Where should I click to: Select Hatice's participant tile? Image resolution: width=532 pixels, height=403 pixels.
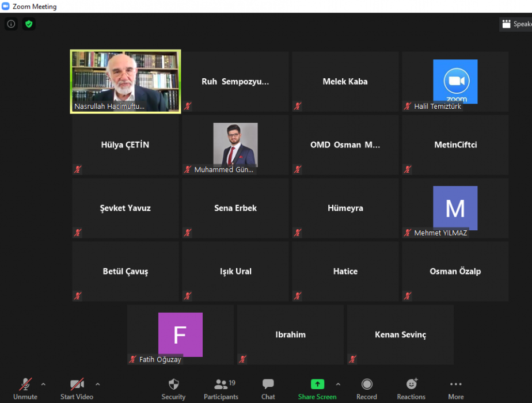pos(345,271)
